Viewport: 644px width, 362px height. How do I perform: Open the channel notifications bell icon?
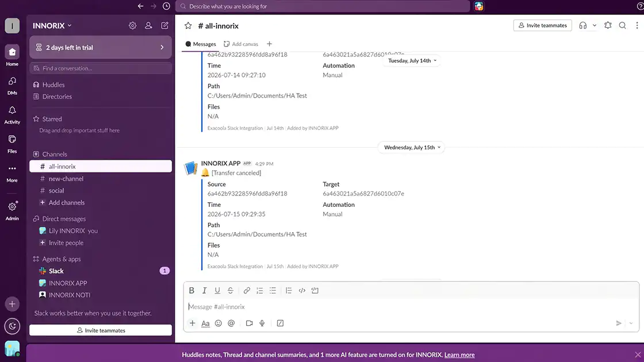tap(608, 25)
